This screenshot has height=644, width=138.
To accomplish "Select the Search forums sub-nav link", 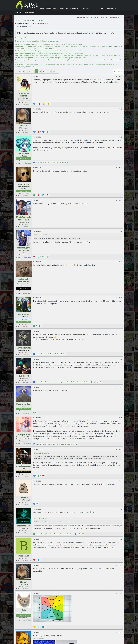I will tap(29, 13).
